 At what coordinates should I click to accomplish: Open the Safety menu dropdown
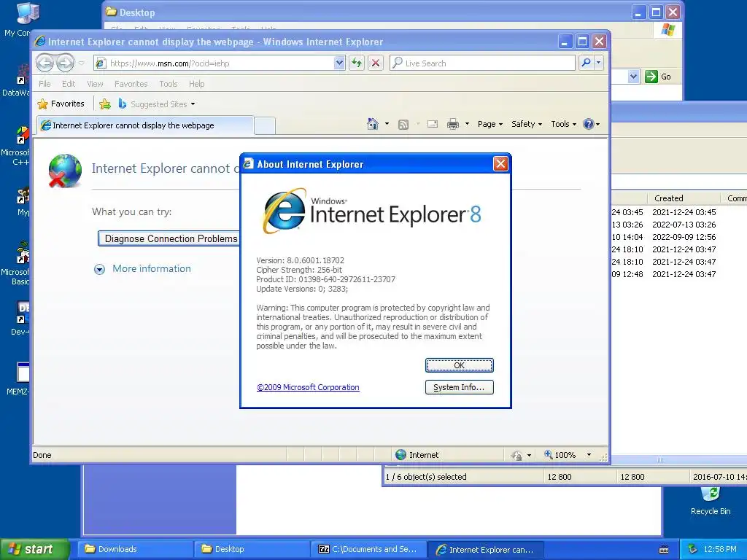point(527,124)
